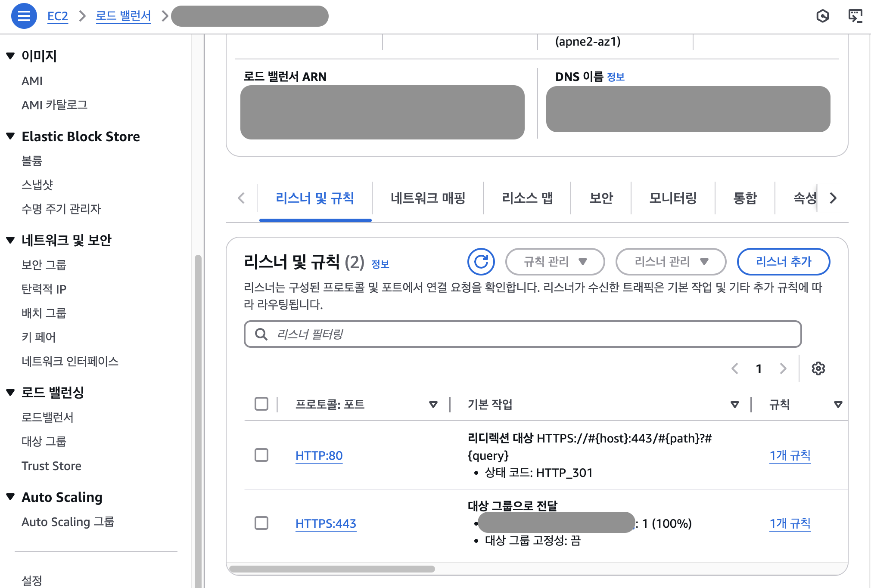The width and height of the screenshot is (871, 588).
Task: Collapse the 로드 밸런싱 sidebar section
Action: (x=11, y=392)
